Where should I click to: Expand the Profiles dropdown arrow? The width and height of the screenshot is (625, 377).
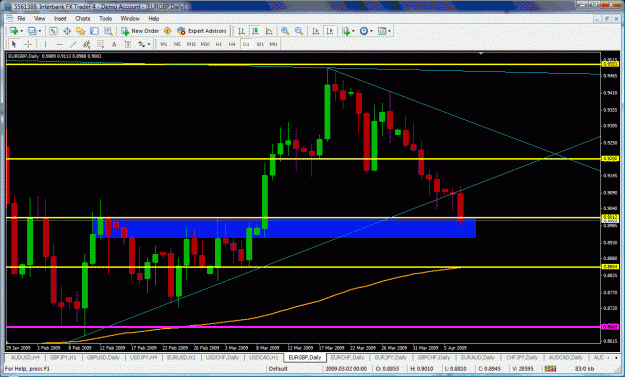(x=40, y=31)
